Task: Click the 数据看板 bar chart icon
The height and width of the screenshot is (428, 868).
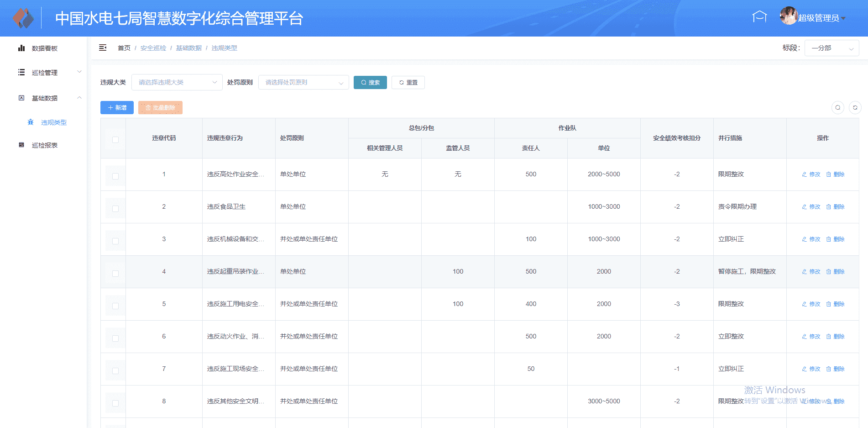Action: (21, 48)
